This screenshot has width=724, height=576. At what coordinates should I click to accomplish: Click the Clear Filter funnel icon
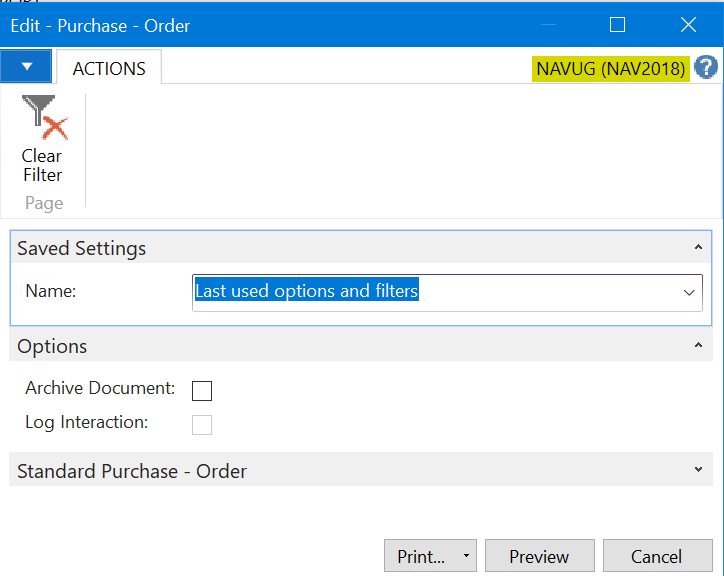tap(42, 118)
